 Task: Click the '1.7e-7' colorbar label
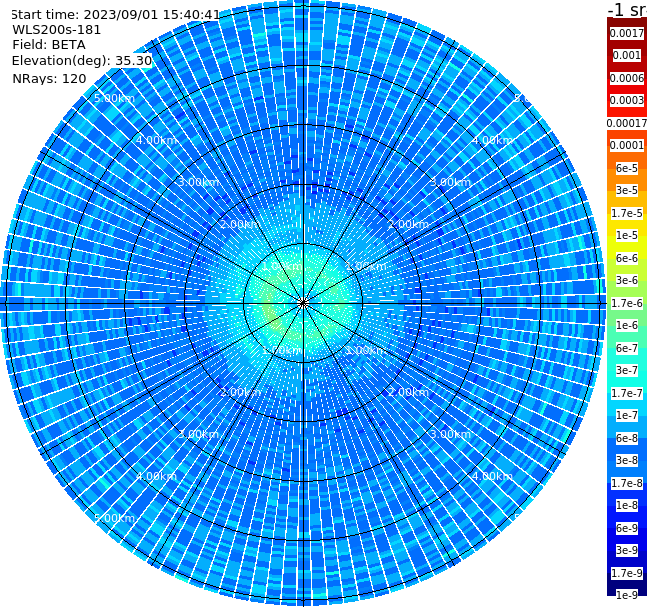[626, 393]
